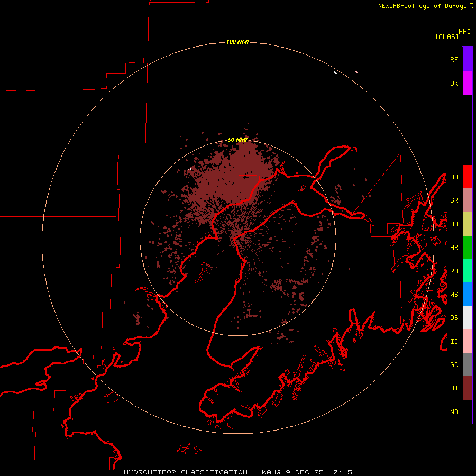Select the BD yellow legend block
This screenshot has width=476, height=476.
pyautogui.click(x=467, y=224)
